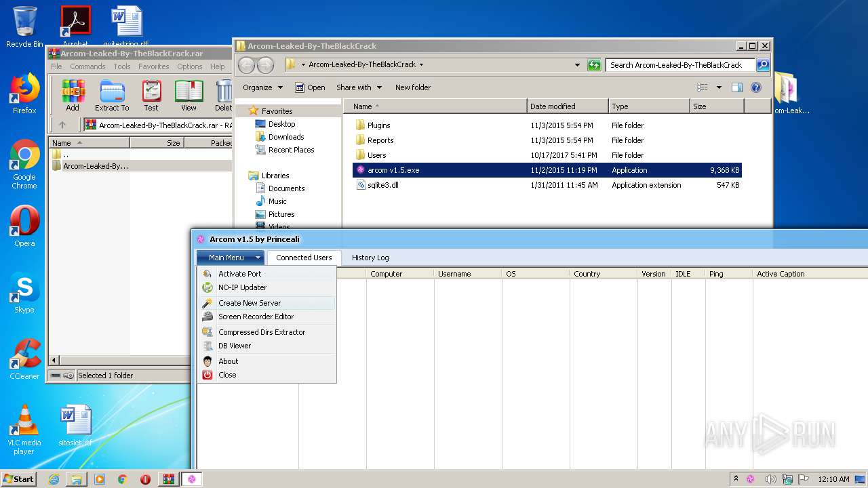Select Create New Server menu item
The image size is (868, 488).
(267, 303)
